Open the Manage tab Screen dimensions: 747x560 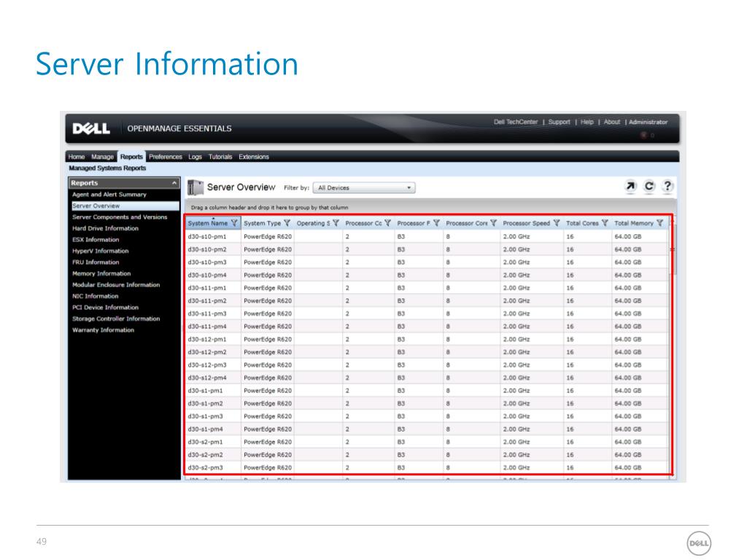(x=102, y=157)
